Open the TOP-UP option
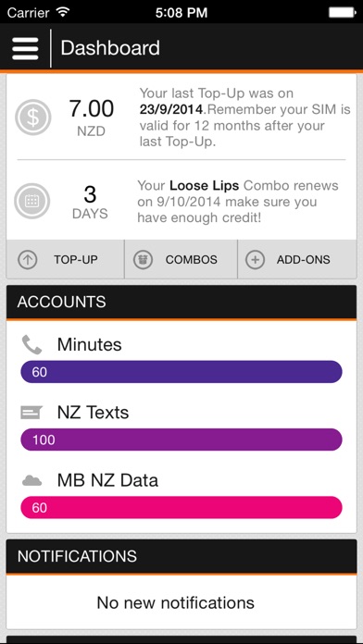 pos(66,260)
